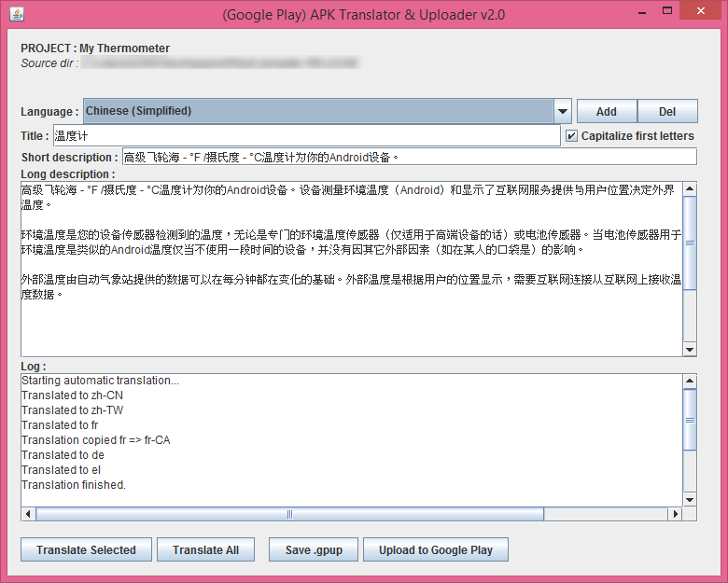Minimize the APK Translator window

click(x=642, y=11)
